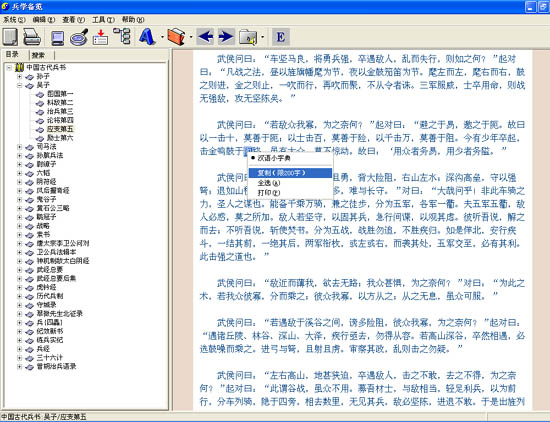The image size is (550, 422).
Task: Click the big blue letter A font icon
Action: (147, 36)
